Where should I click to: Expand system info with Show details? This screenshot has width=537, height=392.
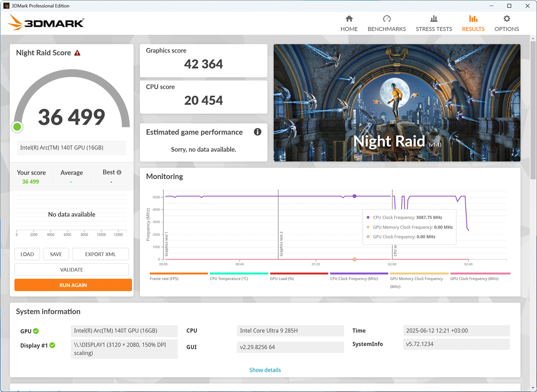click(265, 370)
